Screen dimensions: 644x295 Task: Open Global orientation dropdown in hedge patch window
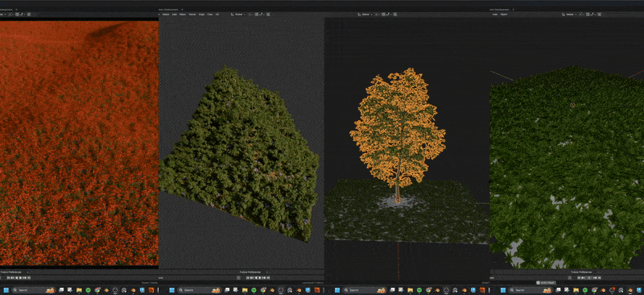[x=238, y=14]
